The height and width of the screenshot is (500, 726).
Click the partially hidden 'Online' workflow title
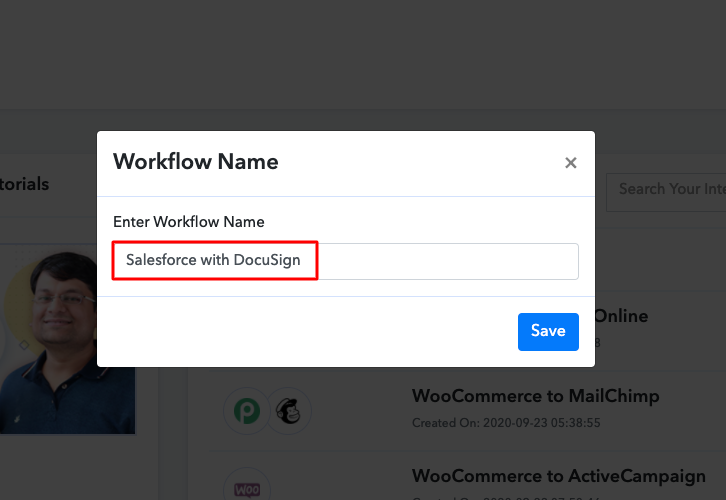tap(621, 316)
